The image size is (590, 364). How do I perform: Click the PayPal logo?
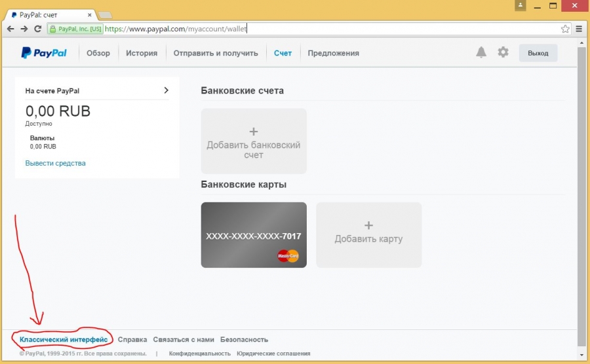coord(44,53)
